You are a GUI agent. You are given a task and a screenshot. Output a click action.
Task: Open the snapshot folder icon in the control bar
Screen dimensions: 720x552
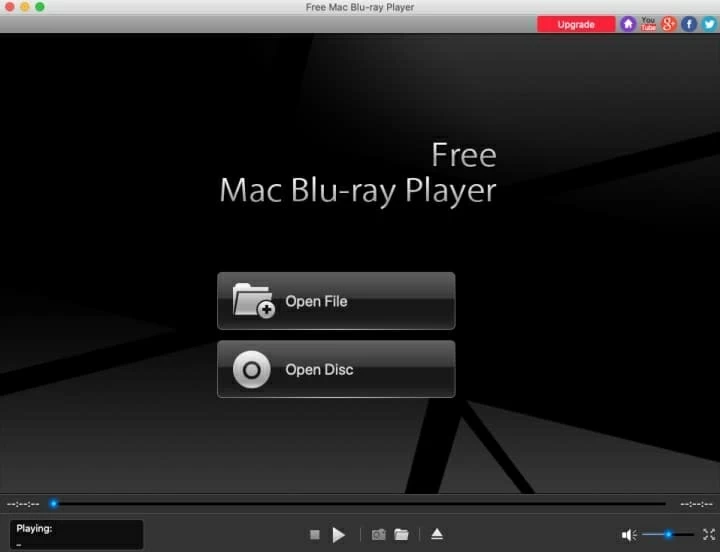401,535
